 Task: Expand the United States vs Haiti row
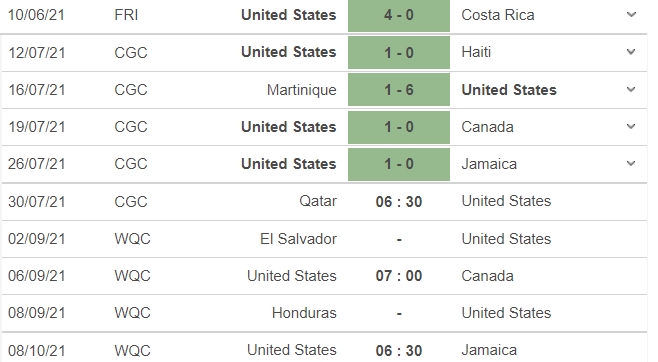click(631, 52)
